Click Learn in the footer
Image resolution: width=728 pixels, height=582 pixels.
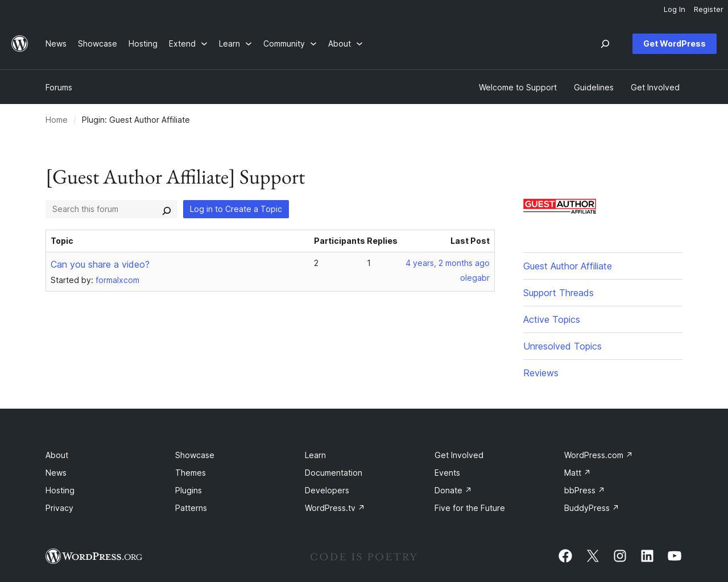tap(315, 455)
